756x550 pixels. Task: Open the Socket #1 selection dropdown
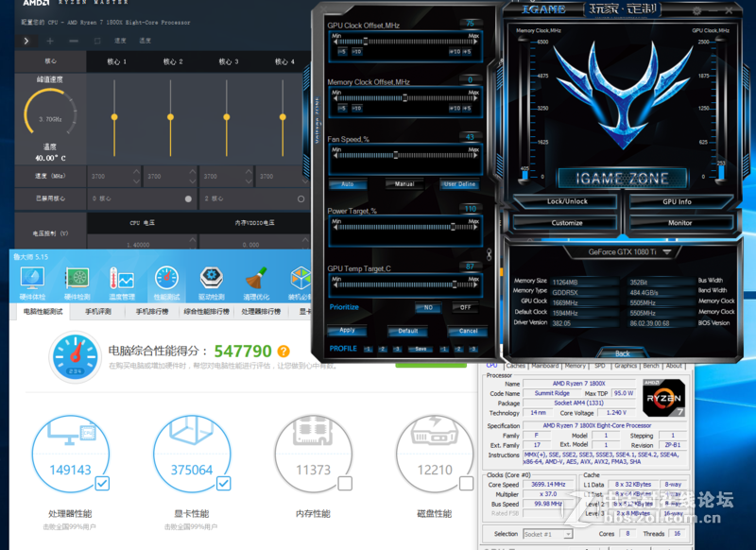[x=568, y=534]
